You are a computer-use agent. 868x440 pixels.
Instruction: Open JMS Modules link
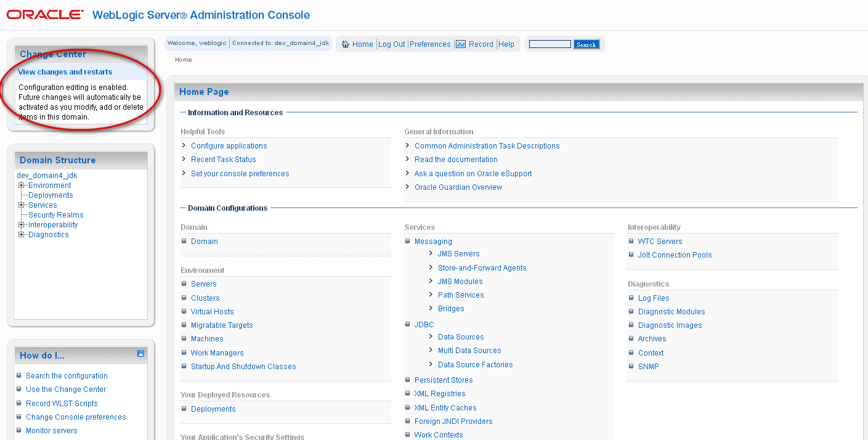[x=460, y=282]
